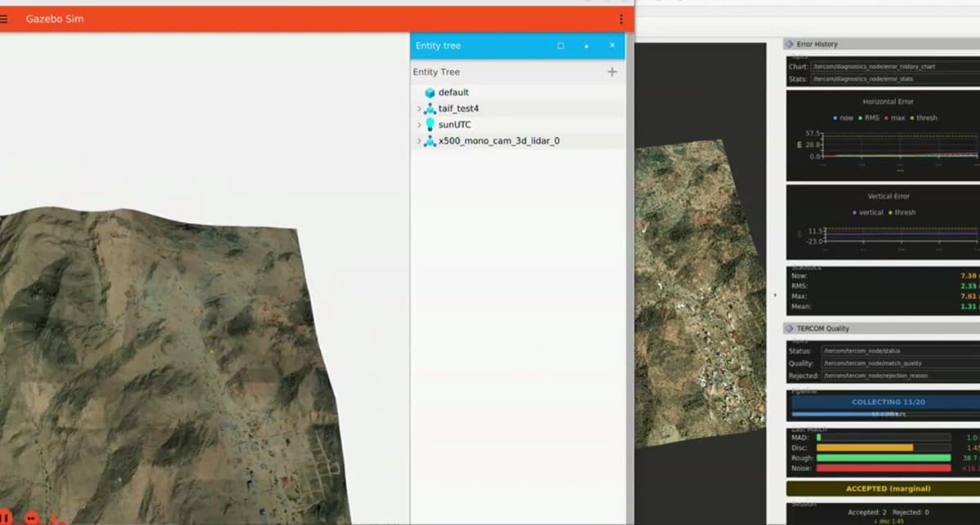Click the pipeline progress bar under COLLECTING
This screenshot has height=525, width=980.
click(885, 414)
